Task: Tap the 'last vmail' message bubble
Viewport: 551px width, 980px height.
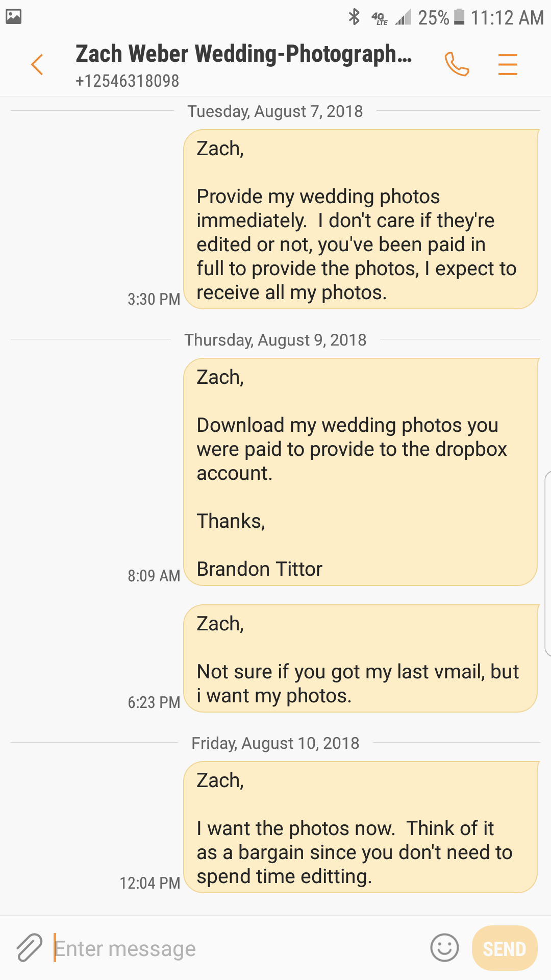Action: click(360, 658)
